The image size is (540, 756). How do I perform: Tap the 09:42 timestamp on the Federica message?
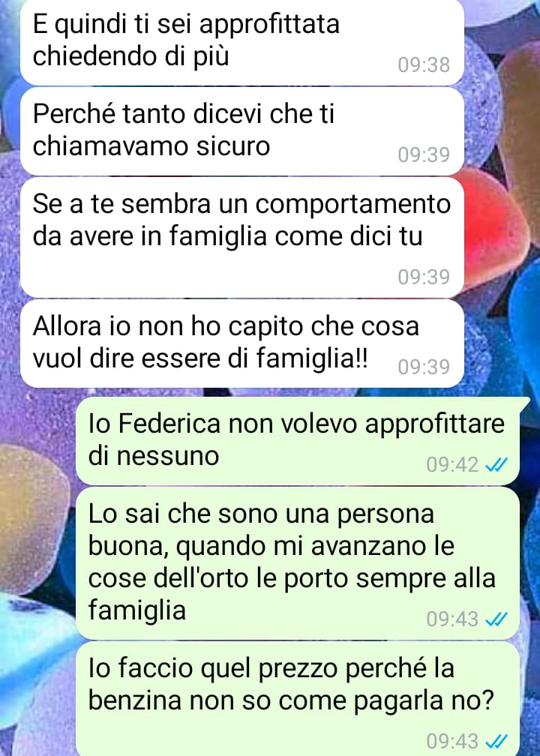tap(452, 465)
